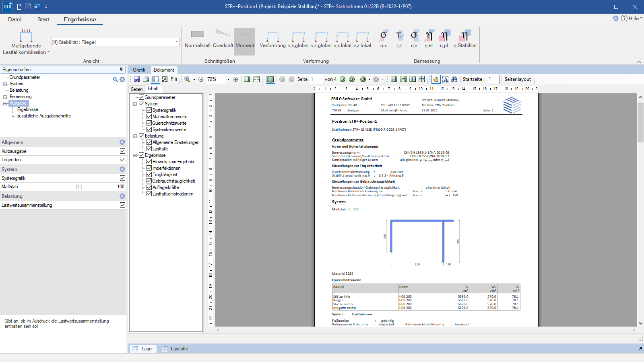Save the document with the floppy disk icon

(137, 79)
